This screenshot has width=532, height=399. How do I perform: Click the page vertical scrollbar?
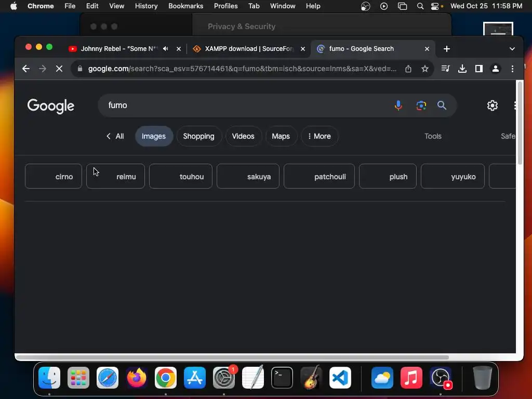tap(520, 123)
